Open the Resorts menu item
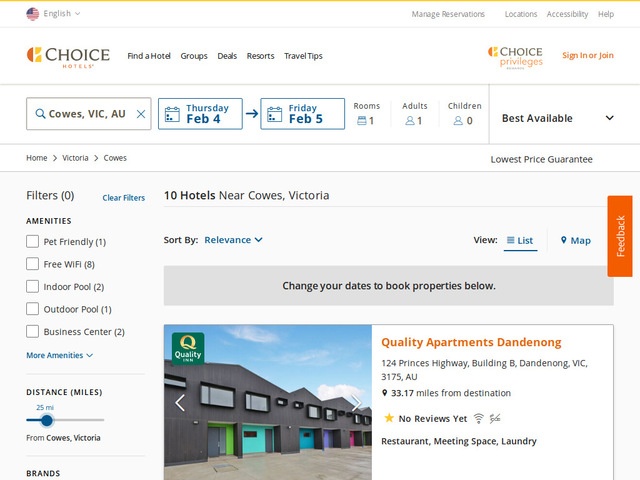The height and width of the screenshot is (480, 640). coord(260,56)
